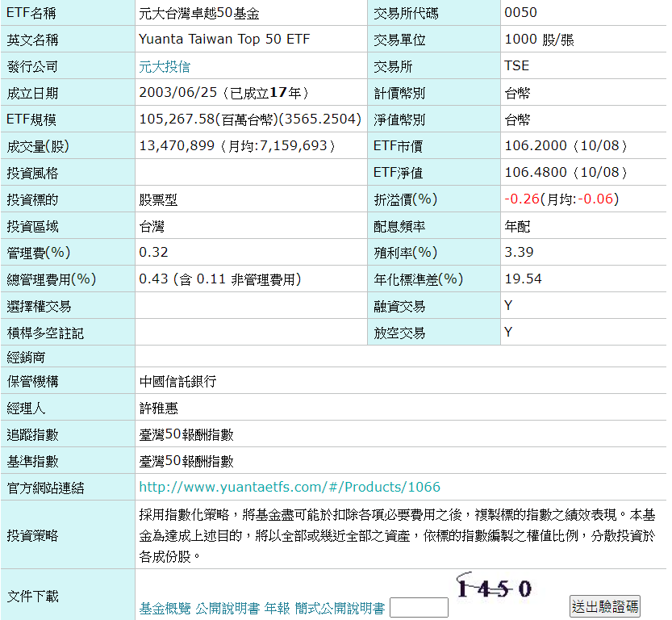Select the exchange code 0050
The height and width of the screenshot is (620, 672).
point(520,13)
